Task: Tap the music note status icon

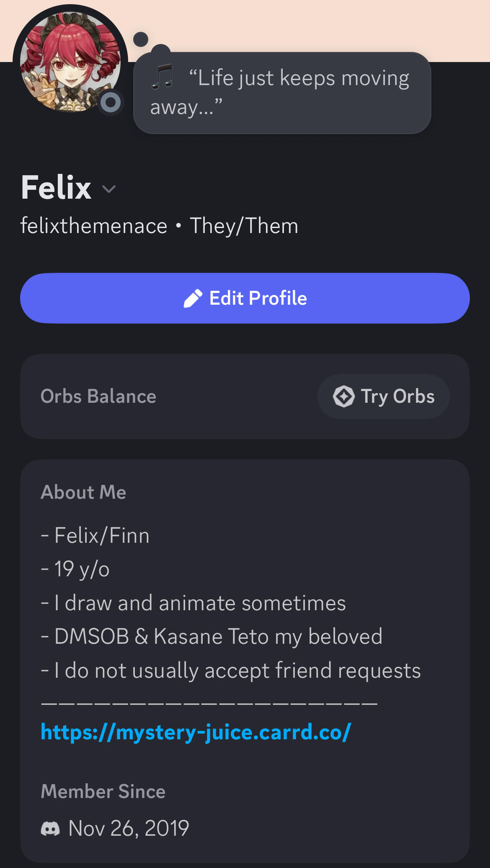Action: point(162,77)
